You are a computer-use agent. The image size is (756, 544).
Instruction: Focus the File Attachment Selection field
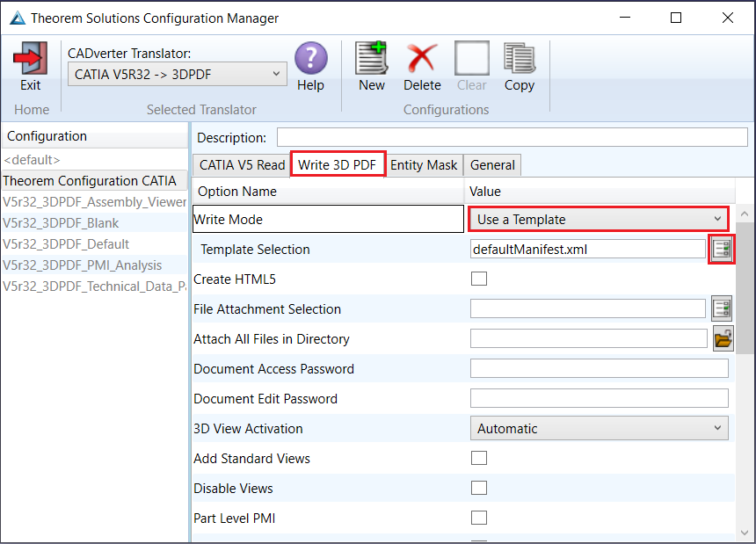[588, 308]
